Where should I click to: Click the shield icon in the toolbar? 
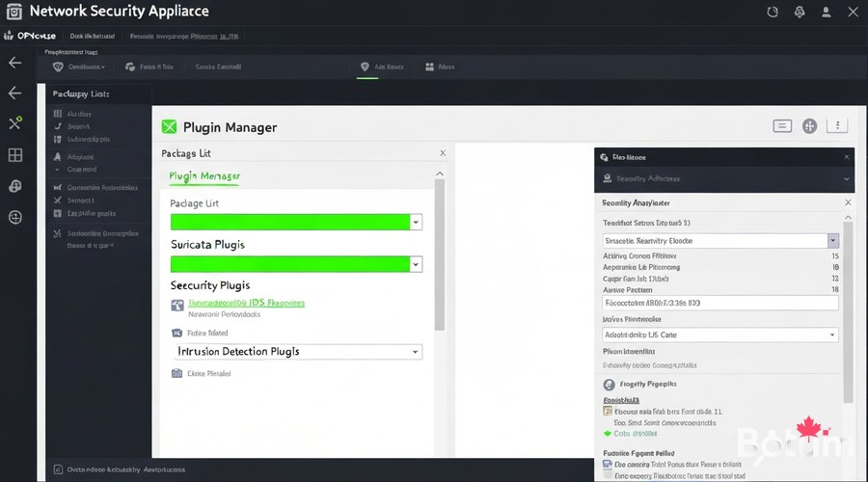(58, 67)
